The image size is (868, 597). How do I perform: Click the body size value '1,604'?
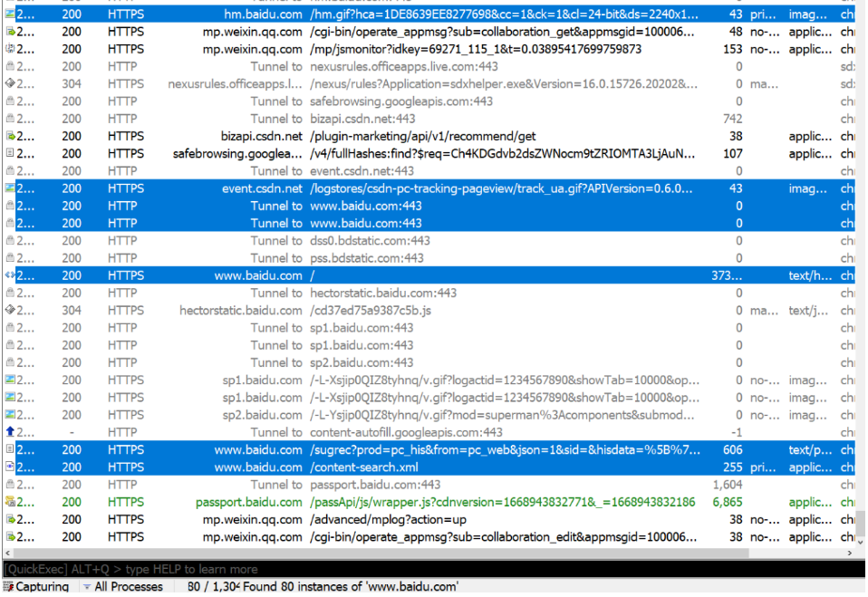(x=728, y=485)
